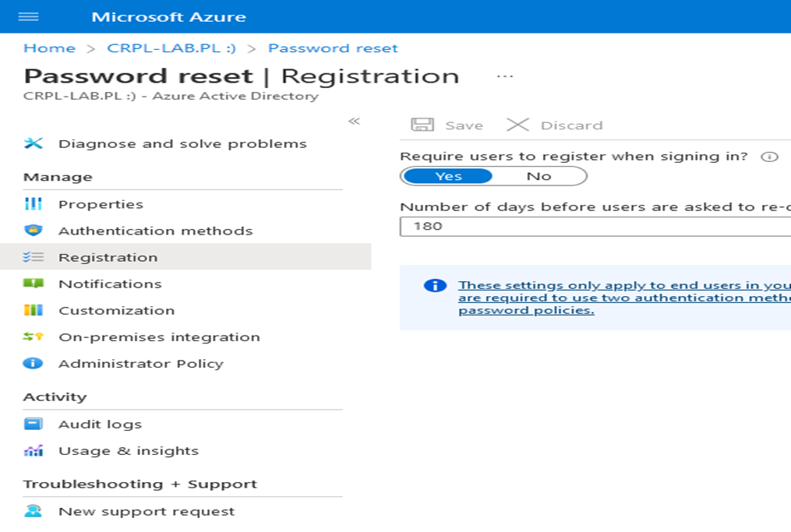This screenshot has height=532, width=791.
Task: Click the On-premises integration sync icon
Action: 34,336
